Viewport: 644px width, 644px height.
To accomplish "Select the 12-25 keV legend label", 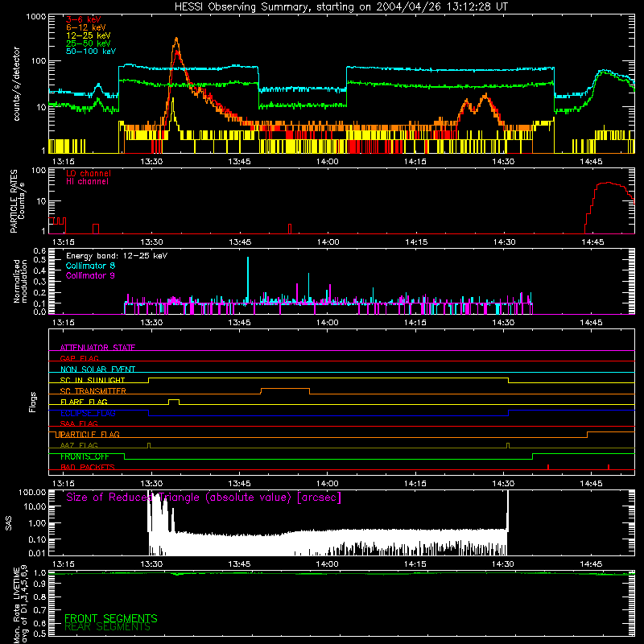I will coord(88,35).
